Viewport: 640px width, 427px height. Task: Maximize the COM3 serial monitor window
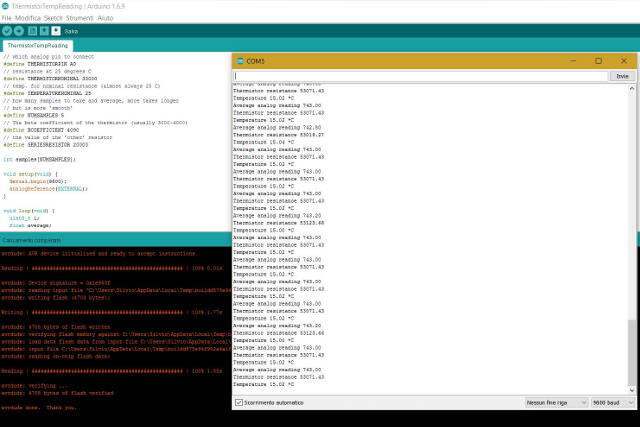pos(598,61)
